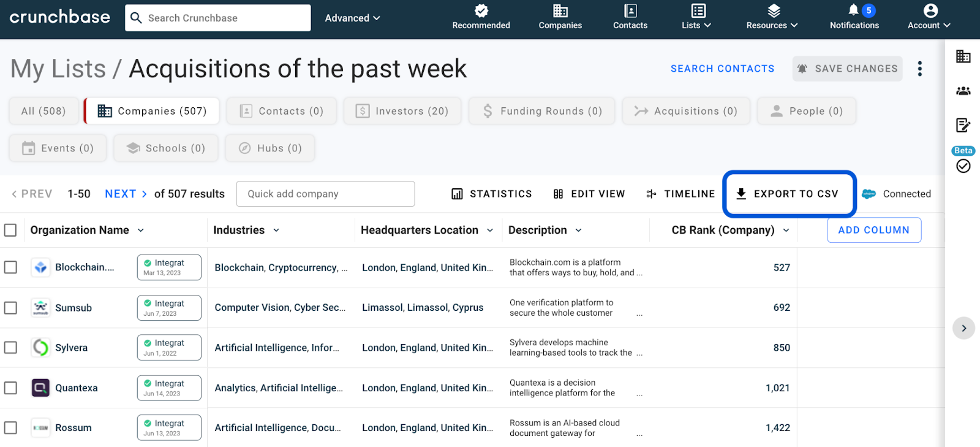Image resolution: width=980 pixels, height=447 pixels.
Task: Toggle the select-all checkbox in table header
Action: click(x=10, y=230)
